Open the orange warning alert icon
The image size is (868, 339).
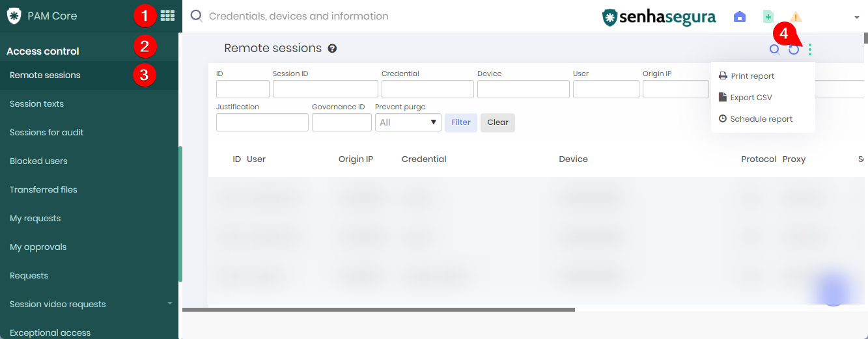click(x=796, y=17)
